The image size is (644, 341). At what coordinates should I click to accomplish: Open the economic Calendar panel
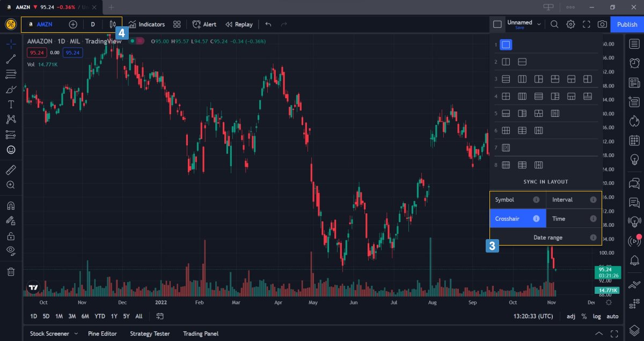coord(635,141)
